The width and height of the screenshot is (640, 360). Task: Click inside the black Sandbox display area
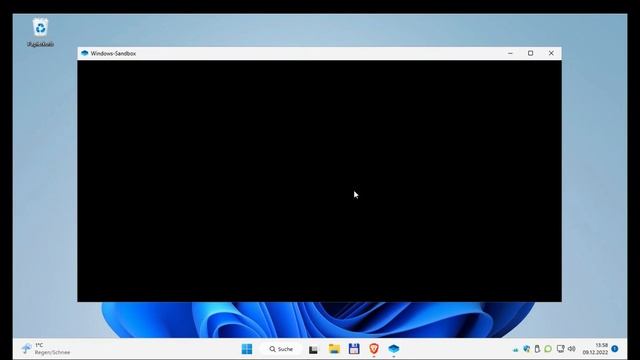point(319,181)
